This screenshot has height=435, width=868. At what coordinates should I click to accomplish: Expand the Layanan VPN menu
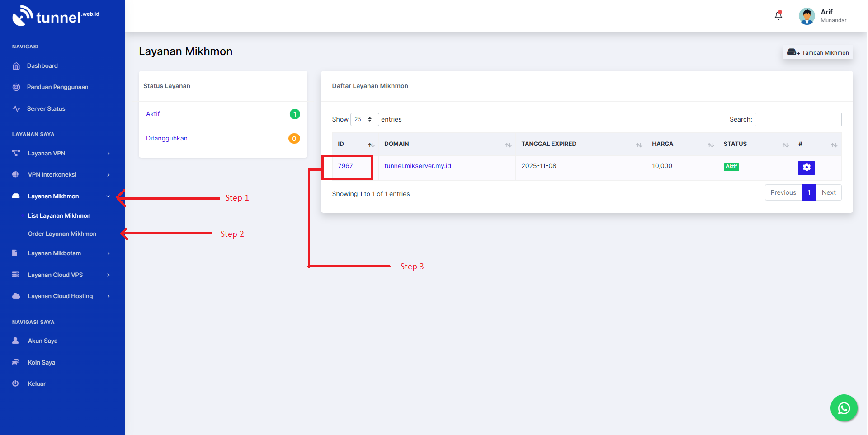pyautogui.click(x=62, y=154)
